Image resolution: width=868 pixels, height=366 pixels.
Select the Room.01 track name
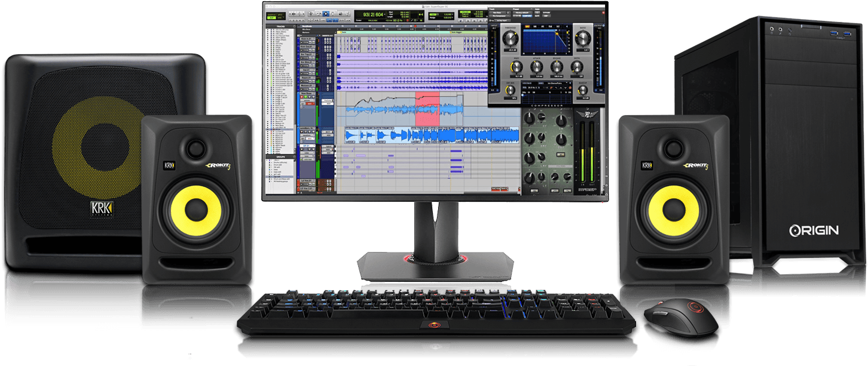pyautogui.click(x=307, y=78)
